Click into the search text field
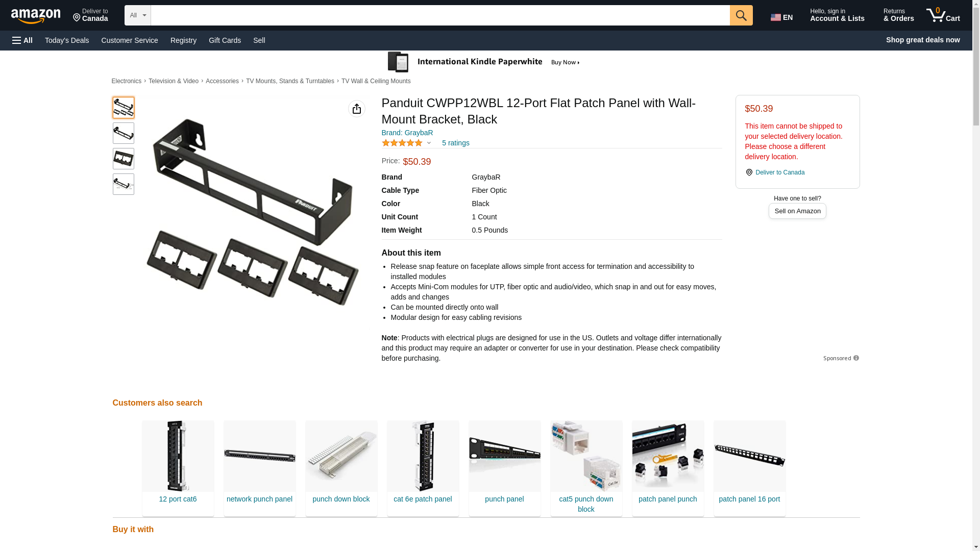 [x=440, y=15]
